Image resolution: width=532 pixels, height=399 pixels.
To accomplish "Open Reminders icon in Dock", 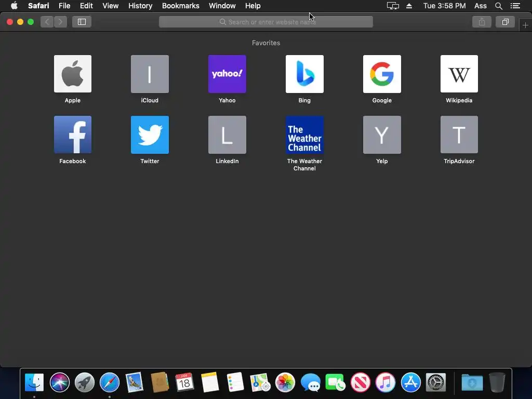I will (x=235, y=382).
